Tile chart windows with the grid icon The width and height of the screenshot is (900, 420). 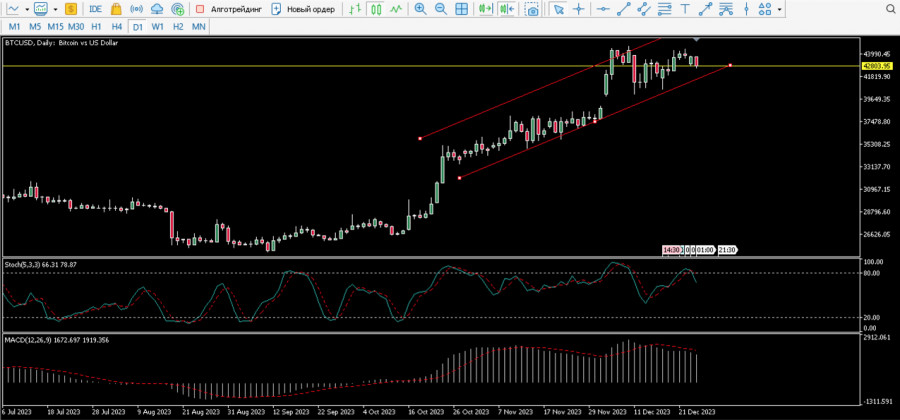click(x=462, y=9)
